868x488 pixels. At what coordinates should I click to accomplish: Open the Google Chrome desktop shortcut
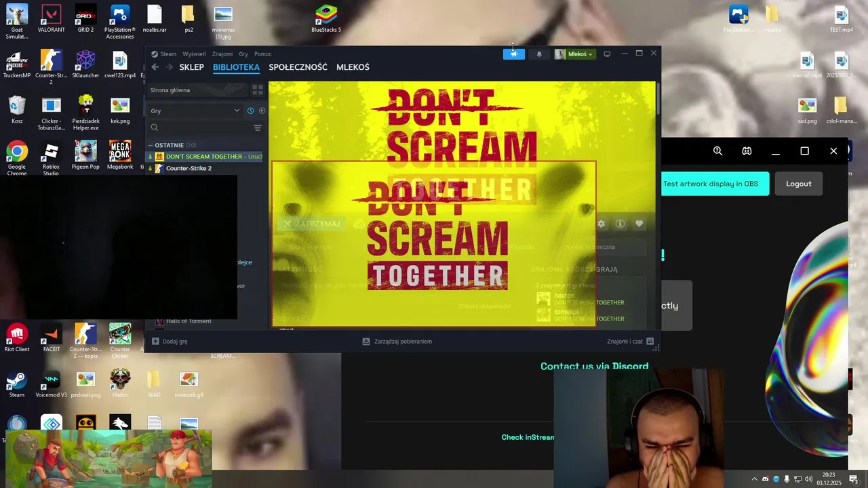[x=17, y=159]
